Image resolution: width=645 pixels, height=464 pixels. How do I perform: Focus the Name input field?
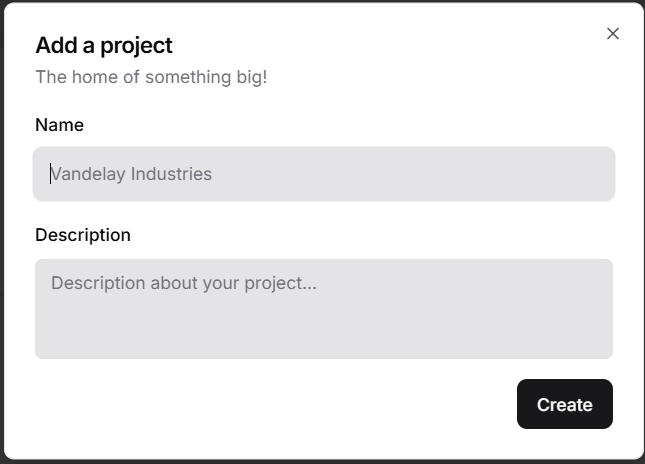click(323, 174)
